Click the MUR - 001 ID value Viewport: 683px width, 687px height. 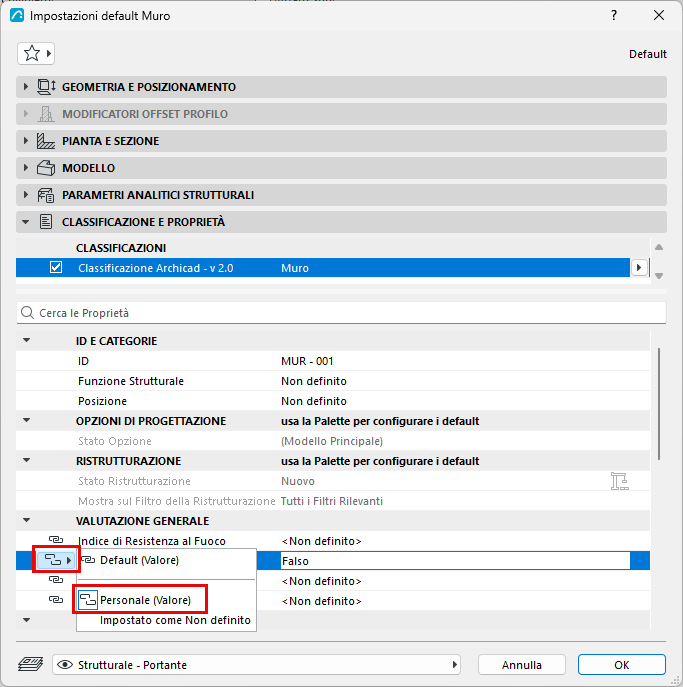pyautogui.click(x=307, y=361)
